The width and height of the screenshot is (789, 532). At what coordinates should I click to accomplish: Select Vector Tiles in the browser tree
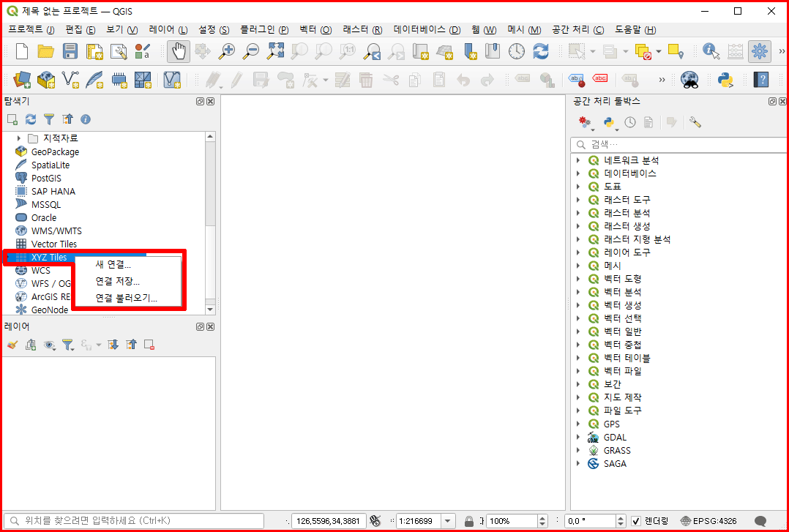coord(54,244)
